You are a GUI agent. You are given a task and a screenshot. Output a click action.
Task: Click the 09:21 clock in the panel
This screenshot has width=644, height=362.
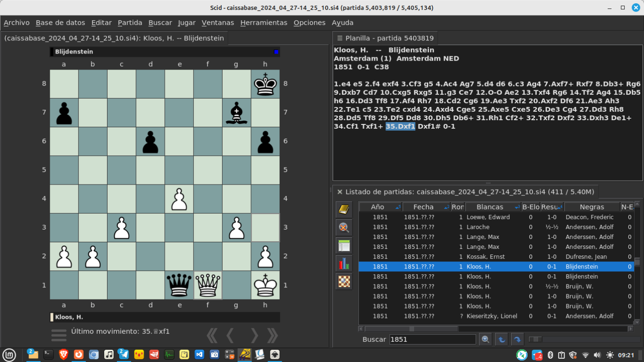(x=626, y=355)
